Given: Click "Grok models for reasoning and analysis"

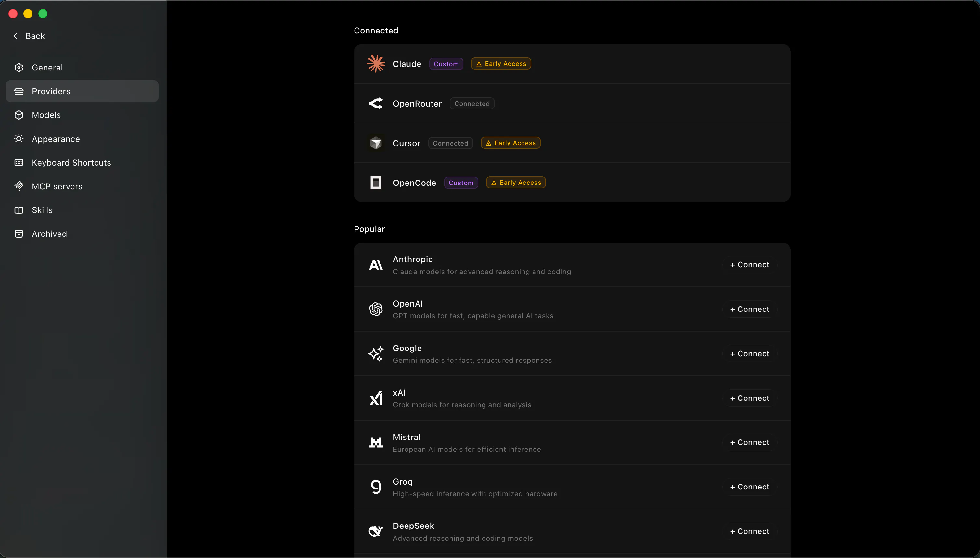Looking at the screenshot, I should pos(462,405).
